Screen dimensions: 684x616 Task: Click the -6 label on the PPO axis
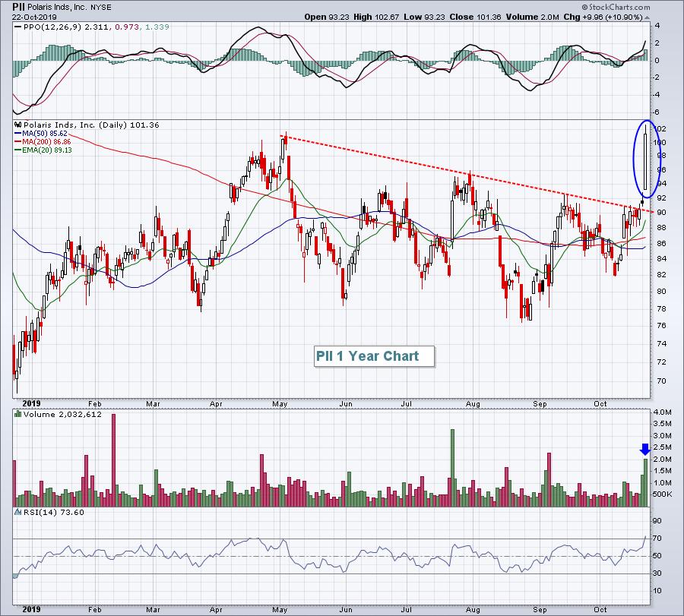pos(657,112)
